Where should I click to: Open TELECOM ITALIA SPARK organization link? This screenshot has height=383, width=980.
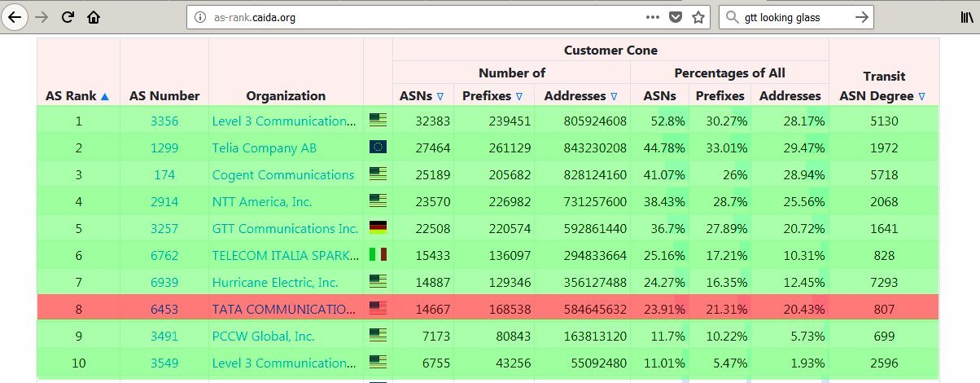(285, 255)
